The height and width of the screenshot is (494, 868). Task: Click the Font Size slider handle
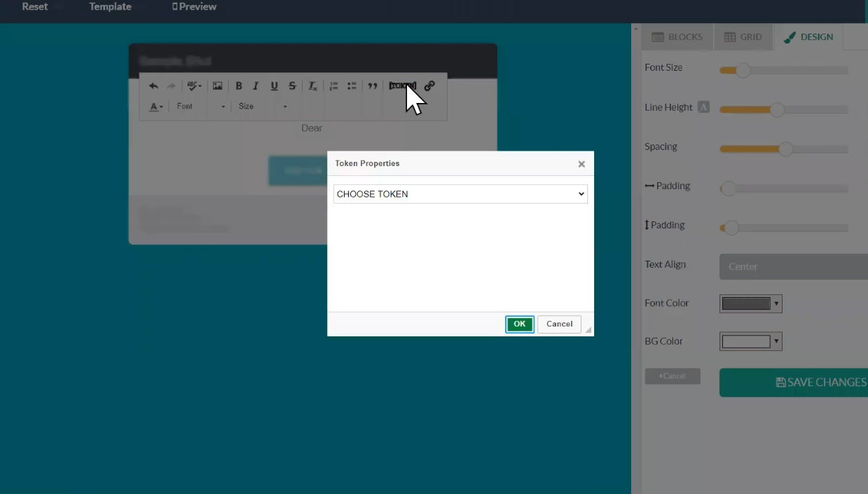743,70
